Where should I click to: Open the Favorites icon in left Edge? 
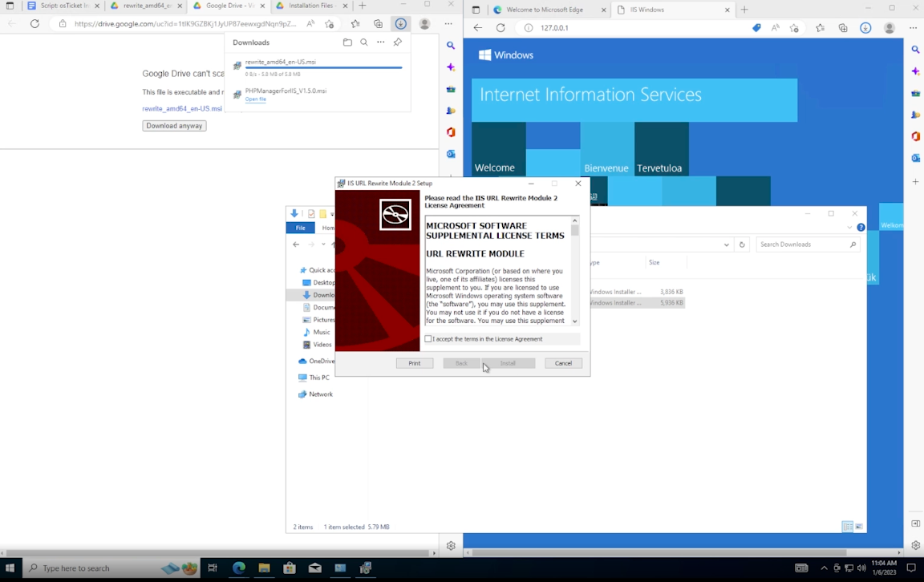click(355, 23)
